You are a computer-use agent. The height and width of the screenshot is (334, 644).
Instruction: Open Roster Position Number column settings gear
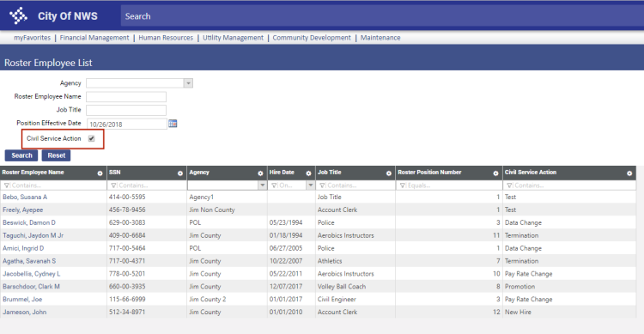[x=495, y=173]
